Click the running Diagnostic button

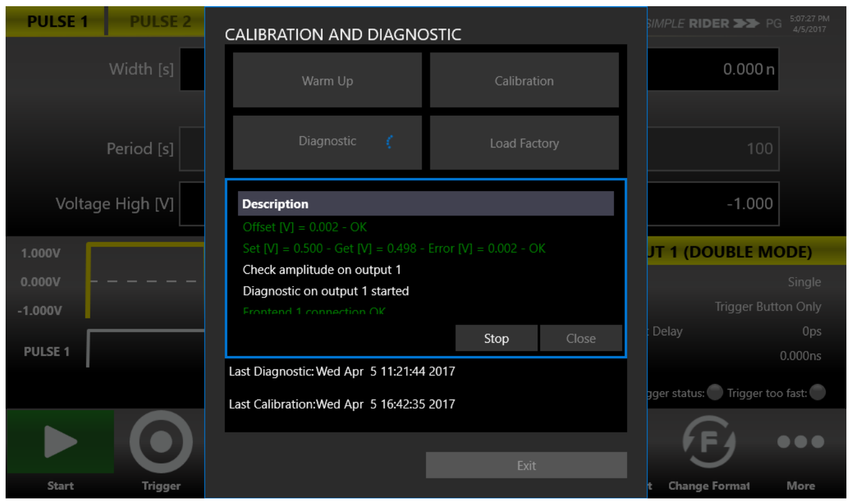(327, 142)
